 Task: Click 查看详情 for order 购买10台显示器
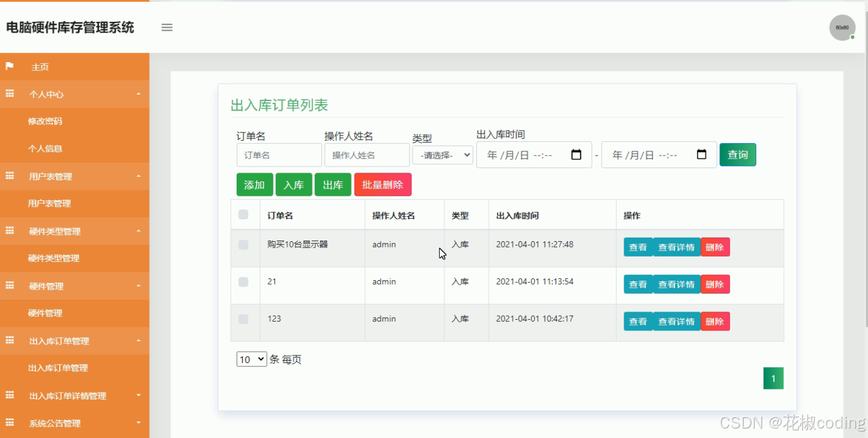676,247
